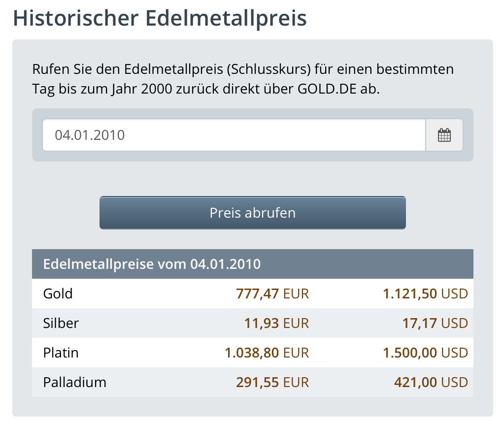Click Silber price 11,93 EUR
The width and height of the screenshot is (504, 423).
(x=276, y=324)
